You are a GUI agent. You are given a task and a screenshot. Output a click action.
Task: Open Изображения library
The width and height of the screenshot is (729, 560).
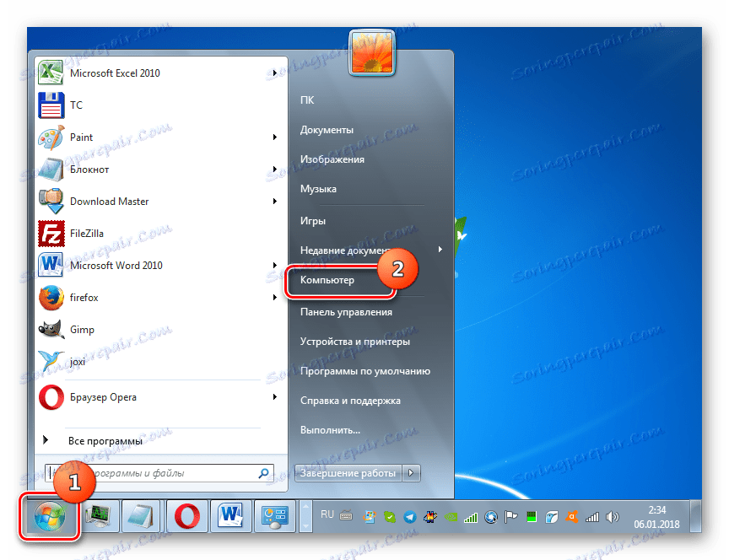332,159
